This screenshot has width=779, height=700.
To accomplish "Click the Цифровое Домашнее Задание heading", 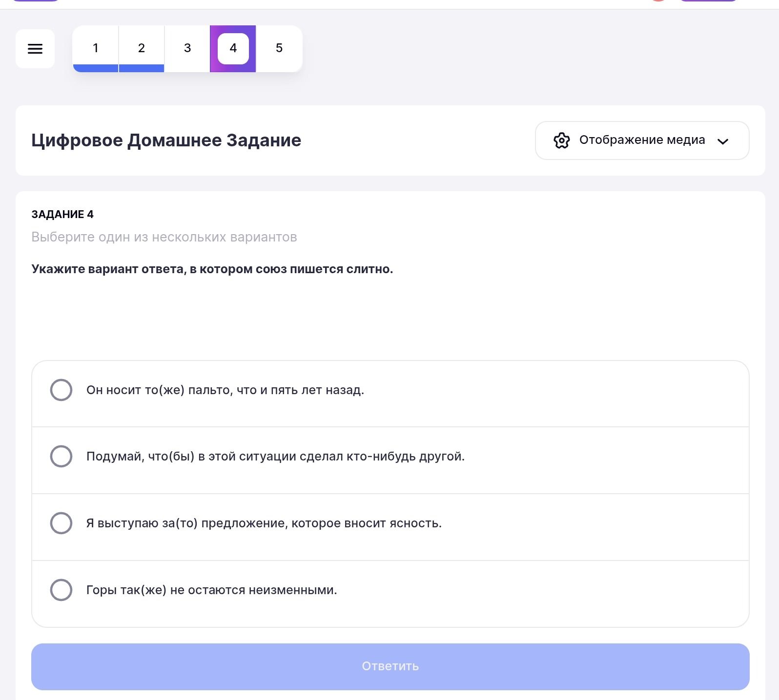I will (166, 140).
